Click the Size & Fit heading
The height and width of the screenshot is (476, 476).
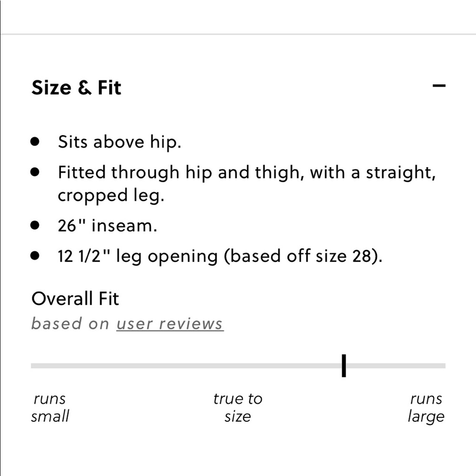(76, 88)
